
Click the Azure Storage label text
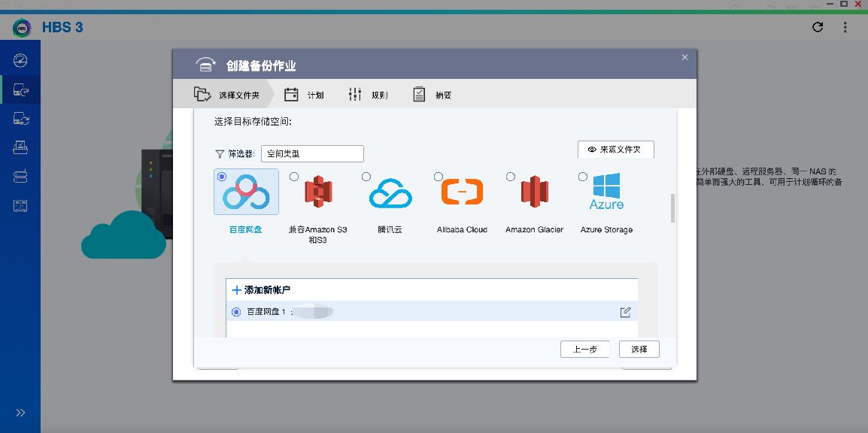(606, 229)
